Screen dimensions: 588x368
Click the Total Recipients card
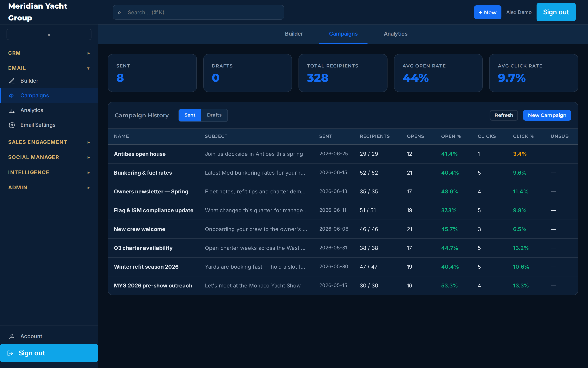tap(343, 73)
